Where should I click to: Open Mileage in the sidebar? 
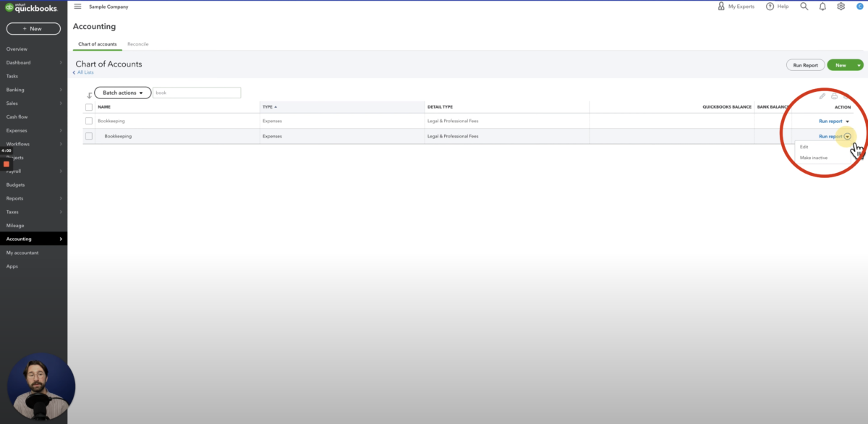(x=15, y=226)
